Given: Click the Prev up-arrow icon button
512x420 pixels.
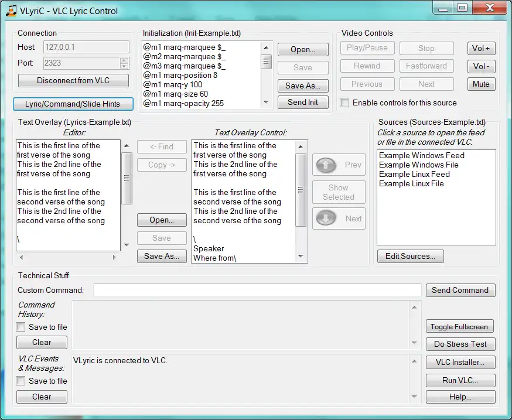Looking at the screenshot, I should click(339, 165).
